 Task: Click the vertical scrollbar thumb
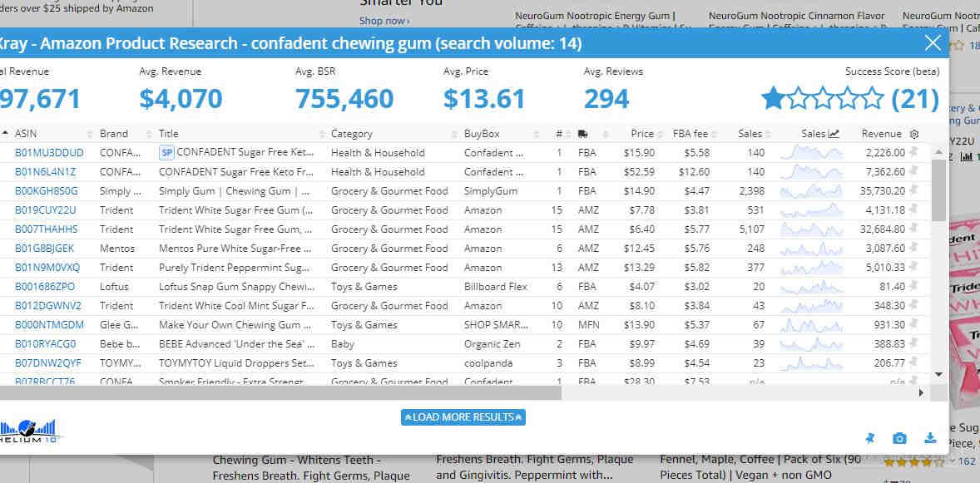click(x=938, y=190)
